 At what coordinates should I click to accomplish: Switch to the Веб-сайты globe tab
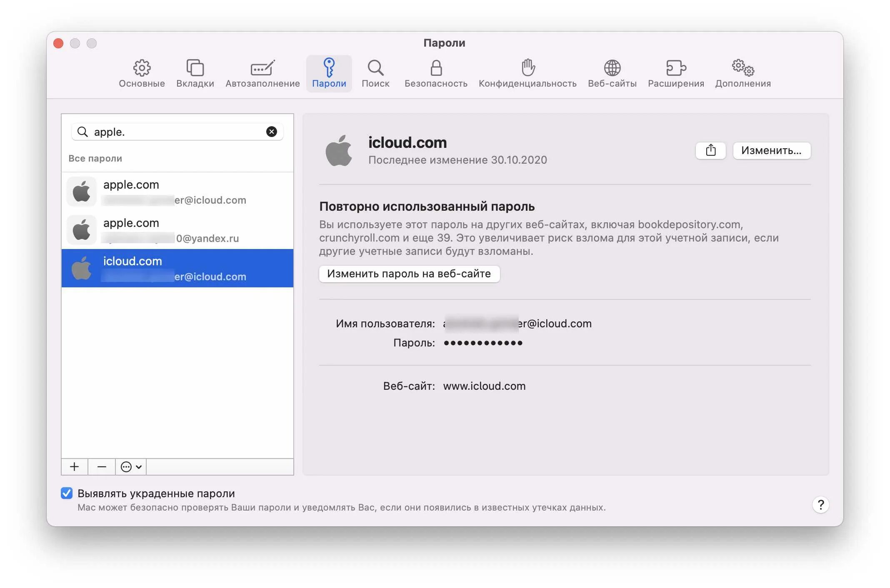click(x=612, y=74)
